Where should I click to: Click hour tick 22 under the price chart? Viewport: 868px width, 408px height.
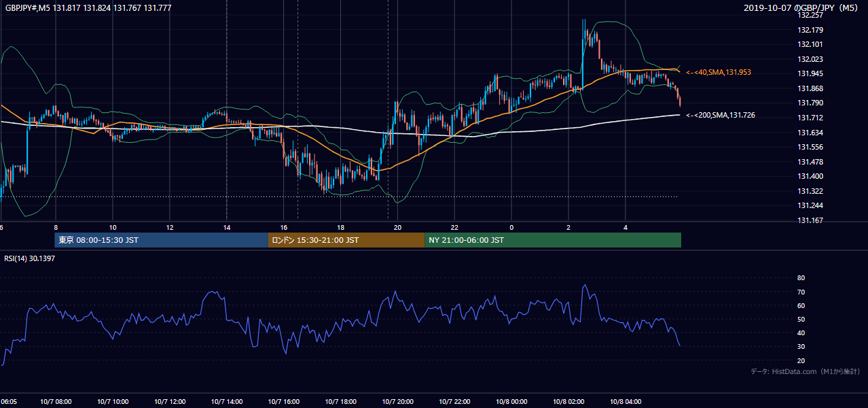(454, 227)
